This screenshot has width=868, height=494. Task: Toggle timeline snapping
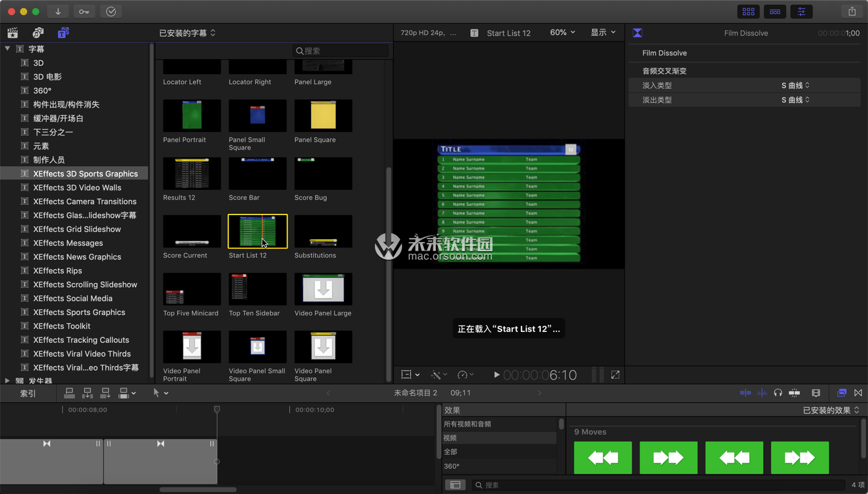pos(794,393)
